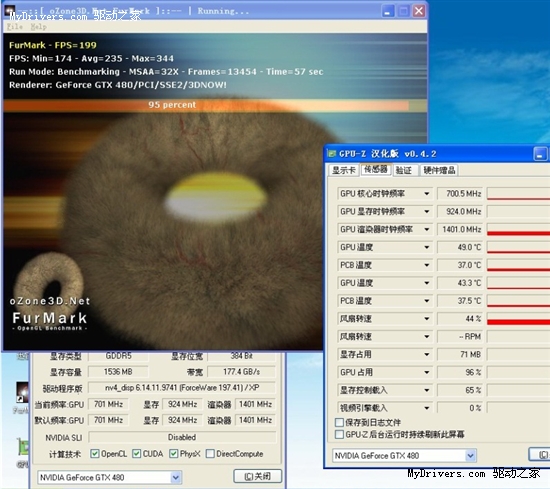
Task: Open the FurMark File menu
Action: [x=15, y=27]
